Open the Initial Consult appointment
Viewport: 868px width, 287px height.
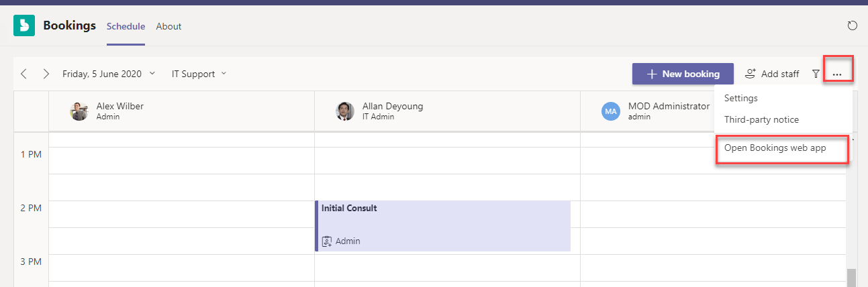pyautogui.click(x=443, y=225)
